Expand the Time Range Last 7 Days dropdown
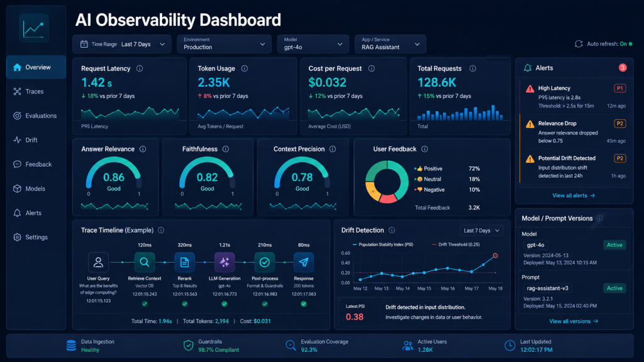The width and height of the screenshot is (644, 362). click(122, 45)
